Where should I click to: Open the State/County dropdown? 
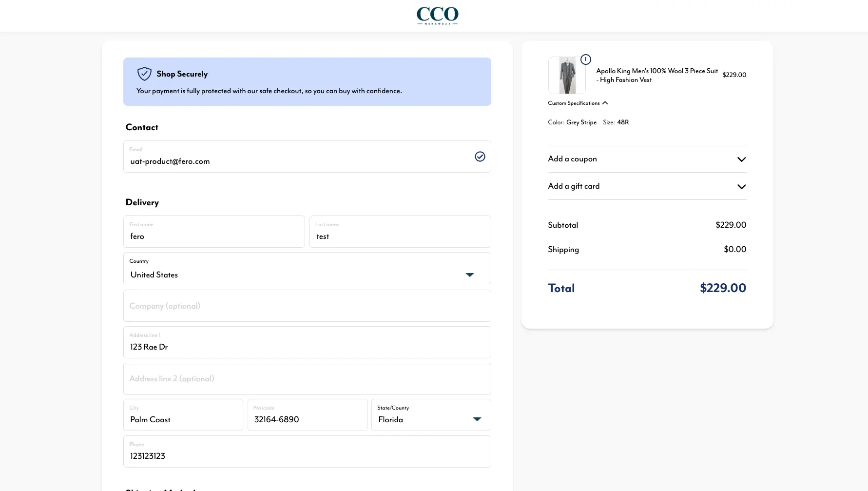coord(431,415)
